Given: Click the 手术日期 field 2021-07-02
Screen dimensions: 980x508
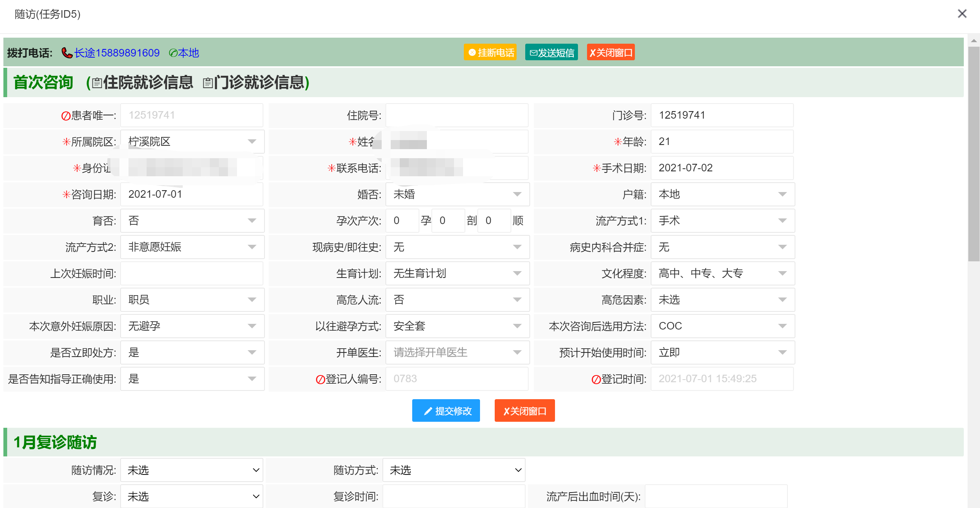Looking at the screenshot, I should pyautogui.click(x=722, y=168).
